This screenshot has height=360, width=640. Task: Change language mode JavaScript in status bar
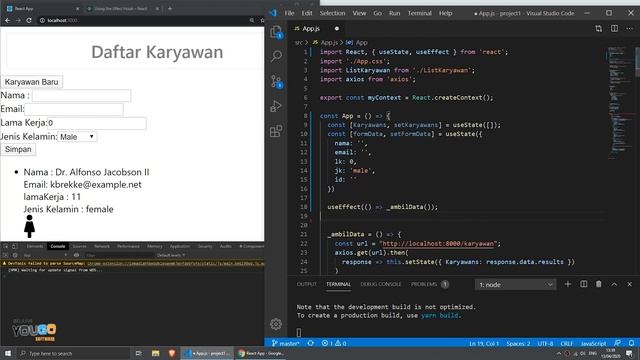coord(593,343)
